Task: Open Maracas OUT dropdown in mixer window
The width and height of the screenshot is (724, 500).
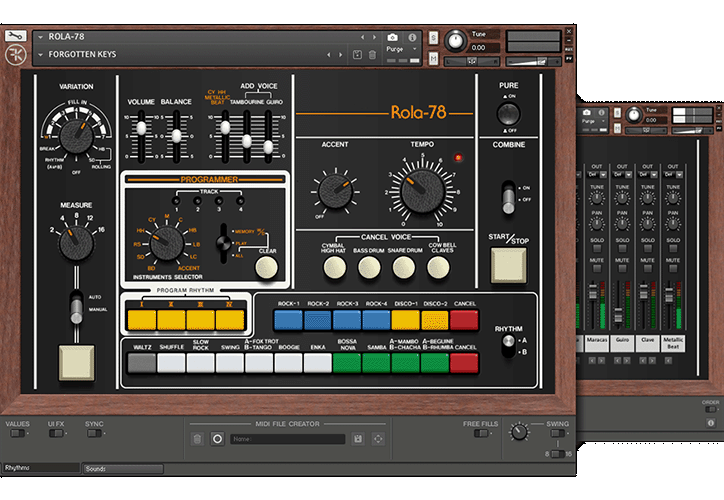Action: tap(597, 175)
